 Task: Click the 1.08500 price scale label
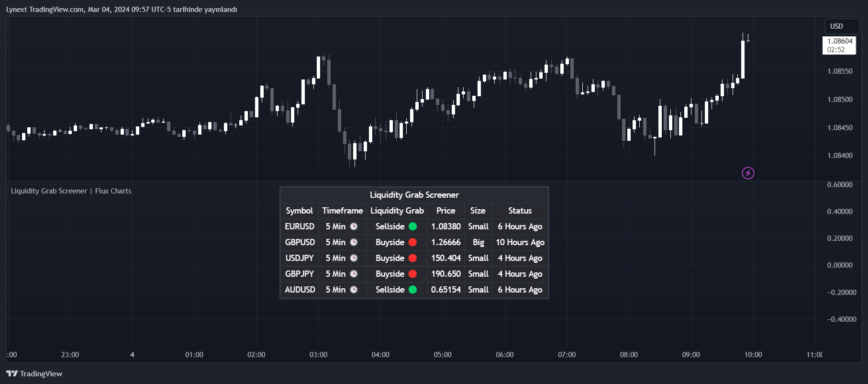(840, 100)
